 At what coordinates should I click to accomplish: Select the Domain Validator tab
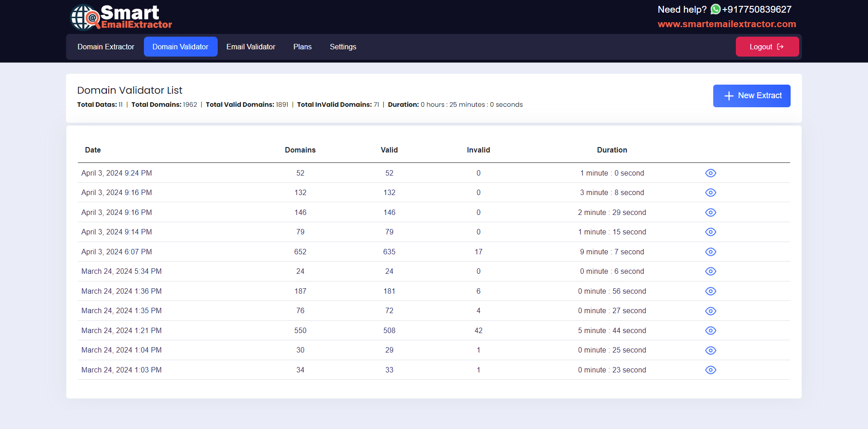coord(181,47)
